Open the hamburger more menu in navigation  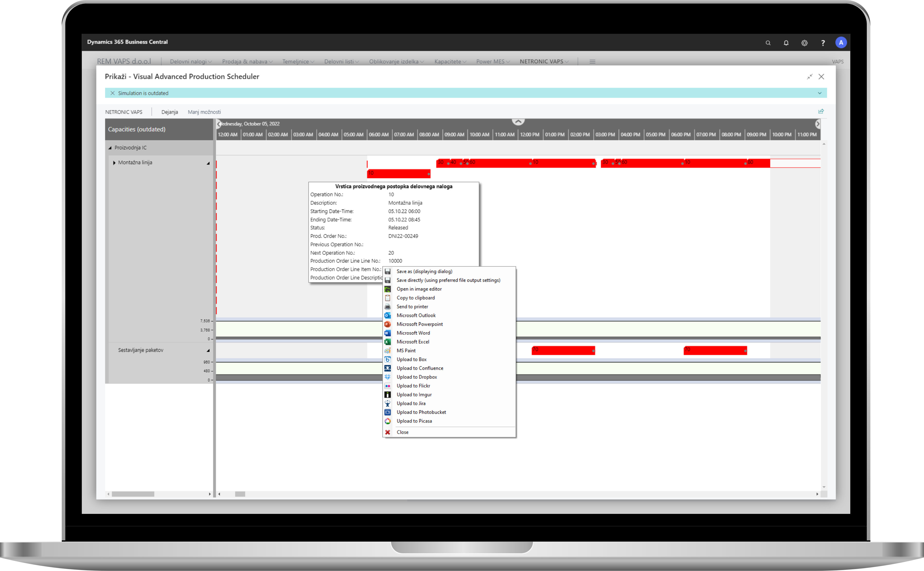click(x=592, y=61)
